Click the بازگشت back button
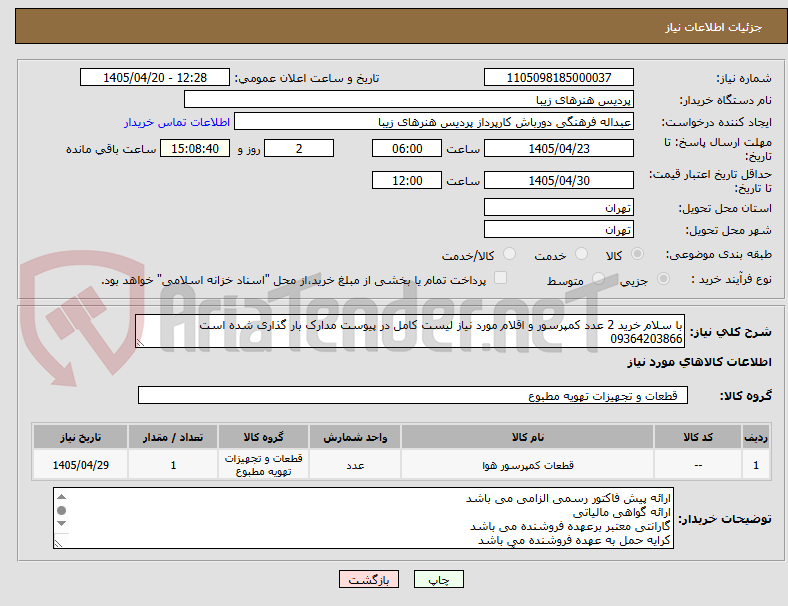Image resolution: width=788 pixels, height=606 pixels. [369, 579]
